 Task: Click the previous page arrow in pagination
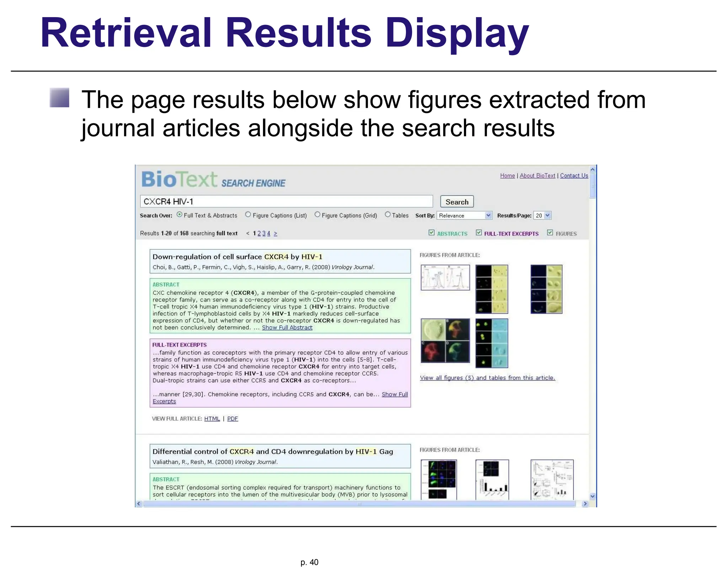[248, 233]
